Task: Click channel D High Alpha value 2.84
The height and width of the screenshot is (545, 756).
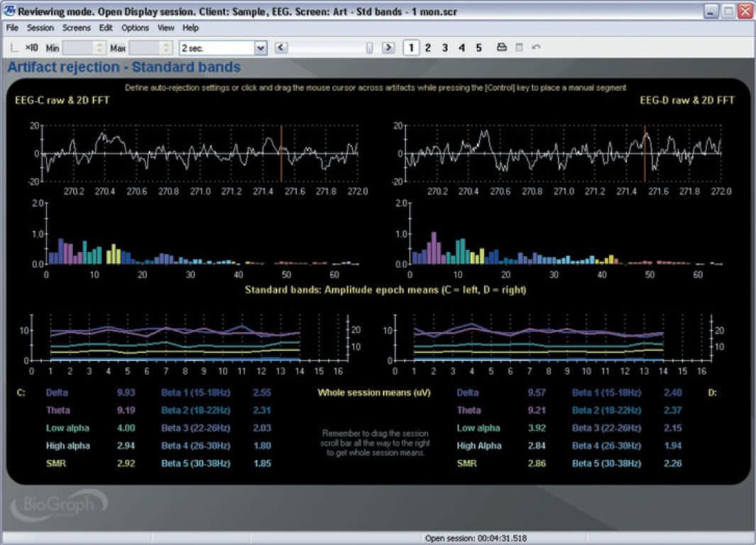Action: (x=537, y=446)
